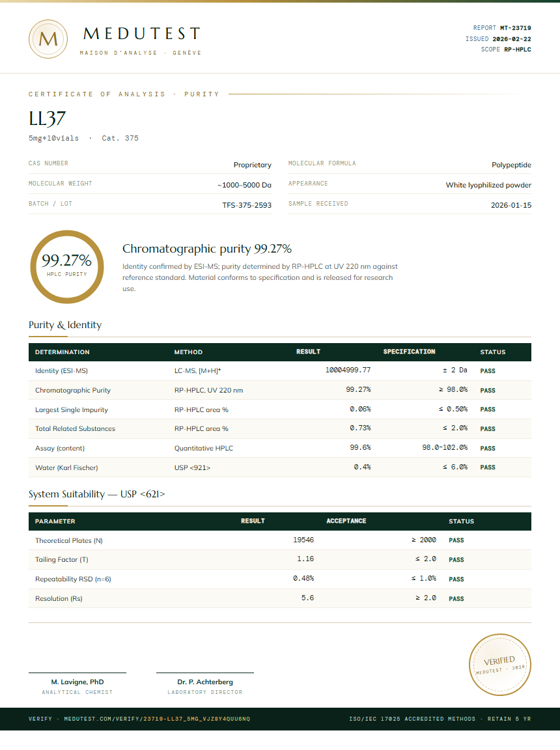Screen dimensions: 560x750
Task: Click the LC-MS, [M+H]+ method cell
Action: click(x=197, y=370)
